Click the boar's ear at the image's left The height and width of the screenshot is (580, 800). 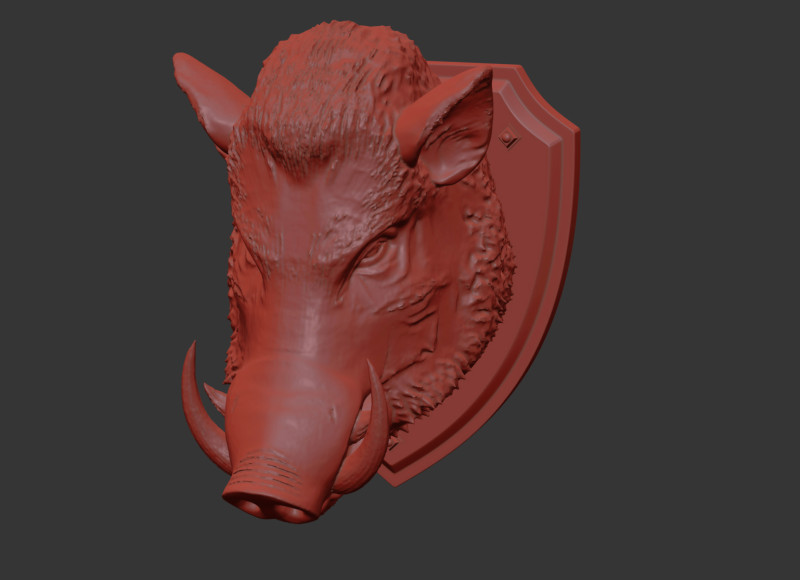(x=208, y=98)
